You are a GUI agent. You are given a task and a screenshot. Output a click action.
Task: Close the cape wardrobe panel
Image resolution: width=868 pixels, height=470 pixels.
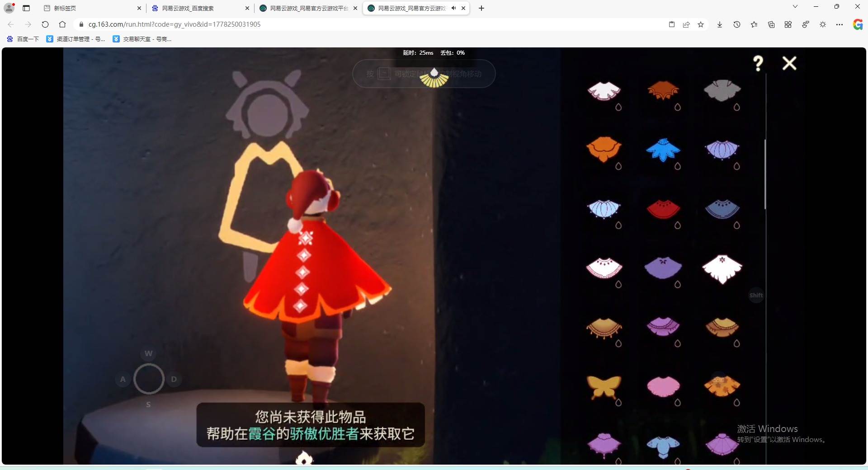pyautogui.click(x=789, y=63)
